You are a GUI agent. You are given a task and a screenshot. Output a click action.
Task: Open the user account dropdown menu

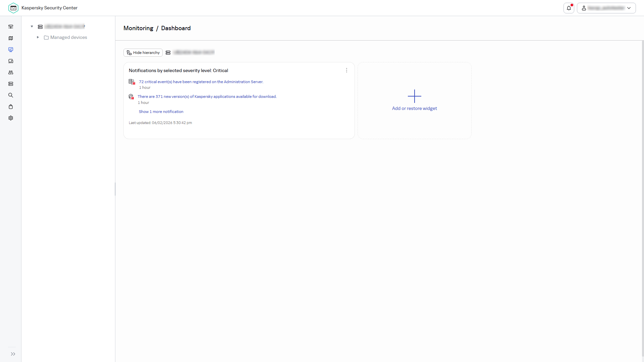606,8
